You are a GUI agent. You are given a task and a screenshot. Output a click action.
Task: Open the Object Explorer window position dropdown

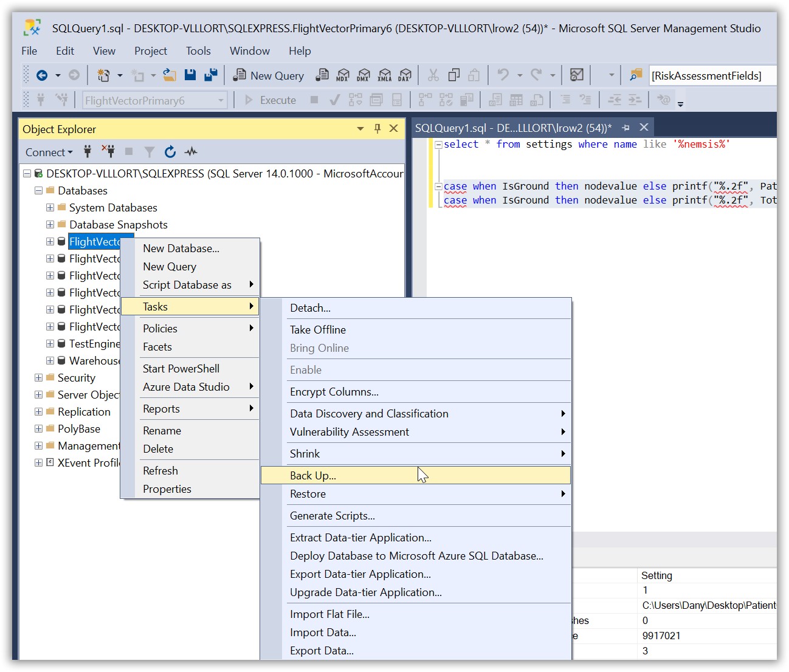(360, 129)
